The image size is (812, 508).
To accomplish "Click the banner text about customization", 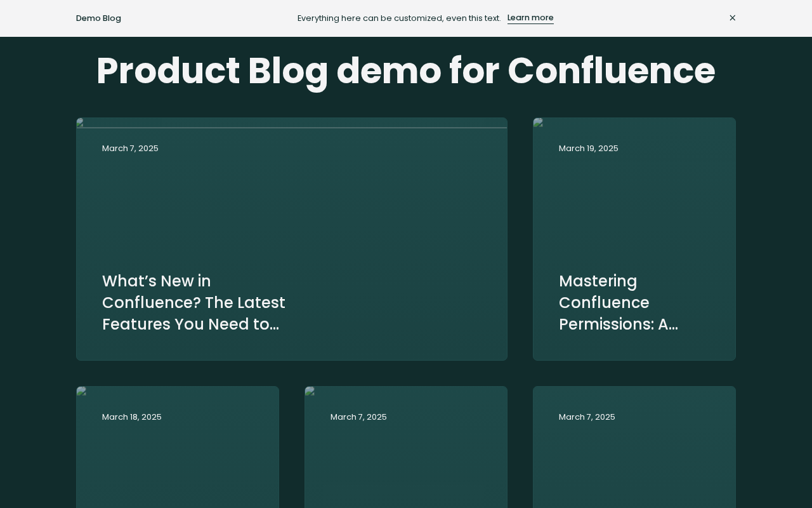I will [399, 18].
